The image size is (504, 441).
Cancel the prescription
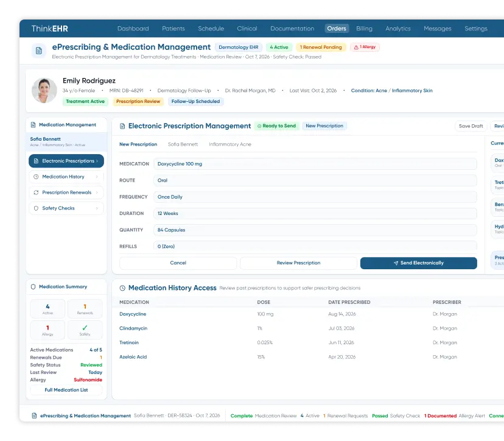point(178,263)
